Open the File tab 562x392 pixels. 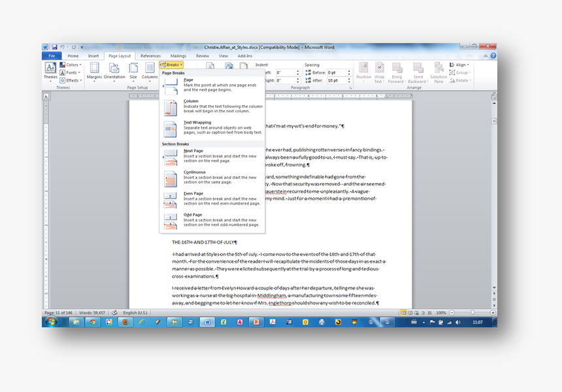(52, 56)
